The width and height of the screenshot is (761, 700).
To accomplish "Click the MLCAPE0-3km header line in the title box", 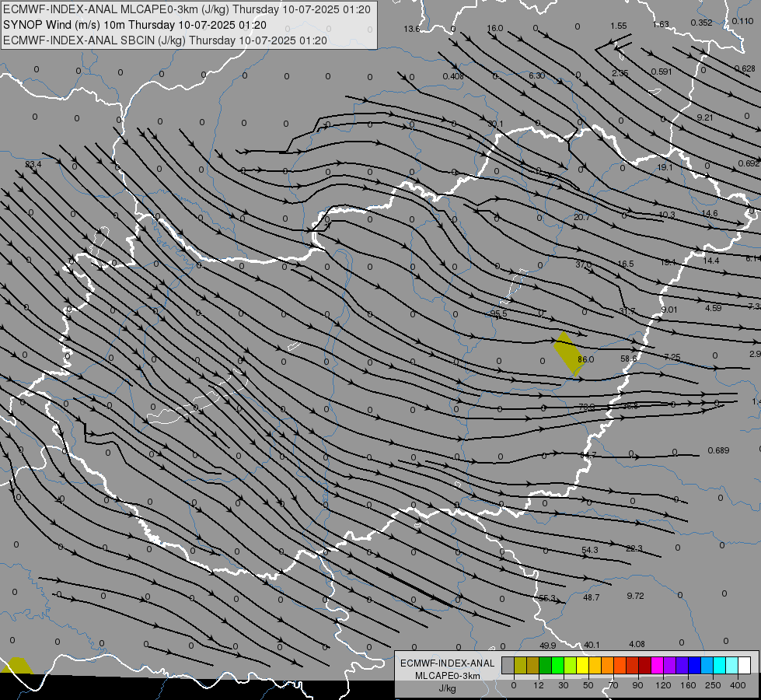I will [x=187, y=9].
